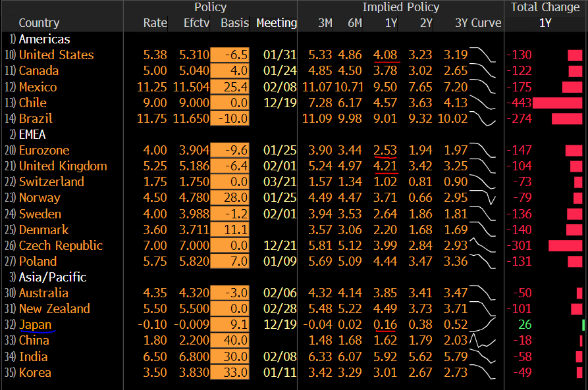The image size is (588, 390).
Task: Click India 3M implied value 6.33
Action: (320, 356)
